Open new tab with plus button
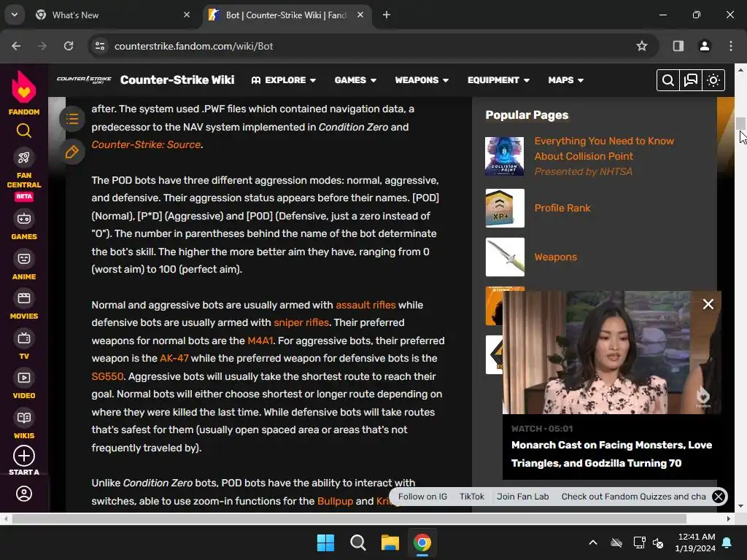The height and width of the screenshot is (560, 747). 387,15
